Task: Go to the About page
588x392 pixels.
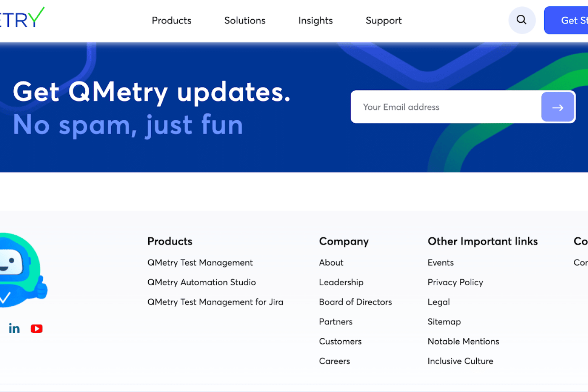Action: (331, 263)
